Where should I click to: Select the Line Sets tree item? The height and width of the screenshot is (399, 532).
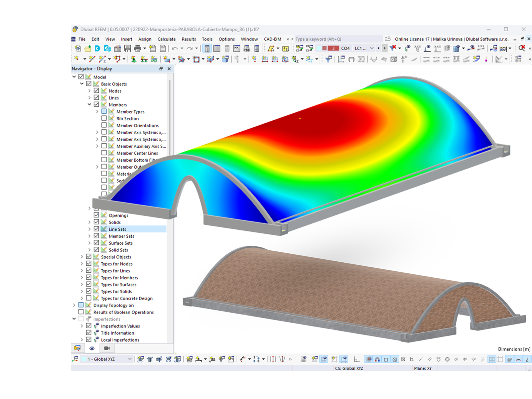[117, 229]
